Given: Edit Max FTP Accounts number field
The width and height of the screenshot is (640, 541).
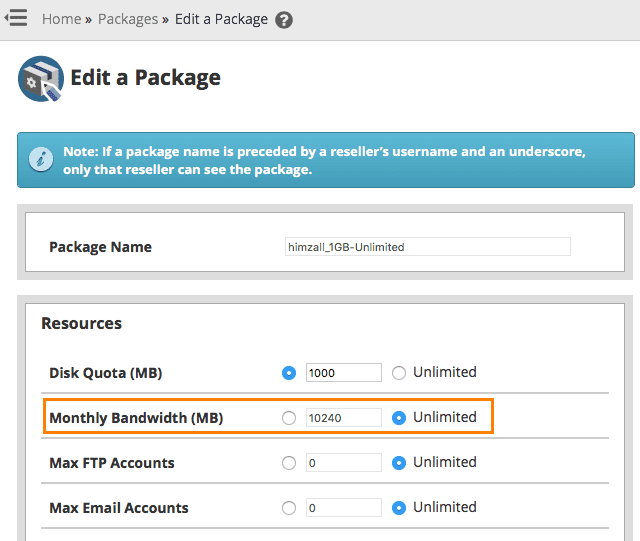Looking at the screenshot, I should pos(344,462).
